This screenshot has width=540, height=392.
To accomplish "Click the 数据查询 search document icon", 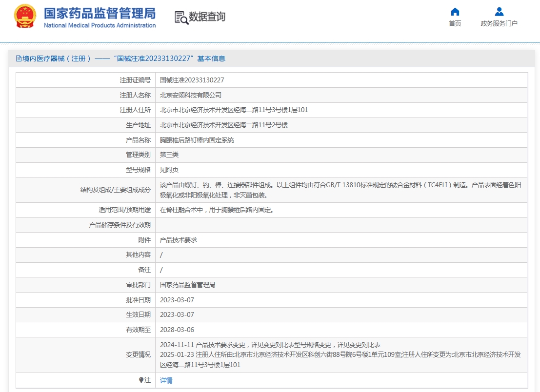I will 181,18.
